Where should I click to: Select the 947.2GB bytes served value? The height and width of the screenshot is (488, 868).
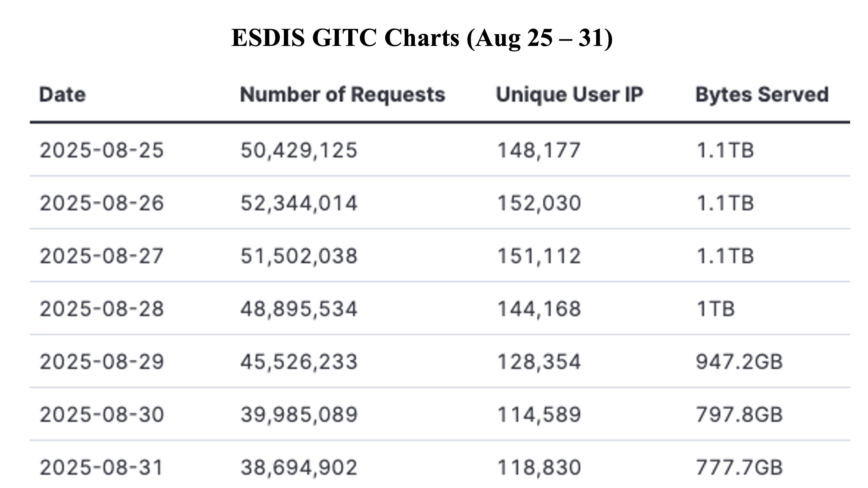739,362
